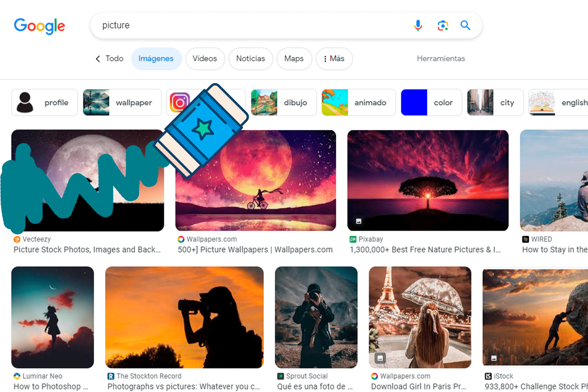Switch to the Maps tab
This screenshot has width=588, height=392.
294,59
